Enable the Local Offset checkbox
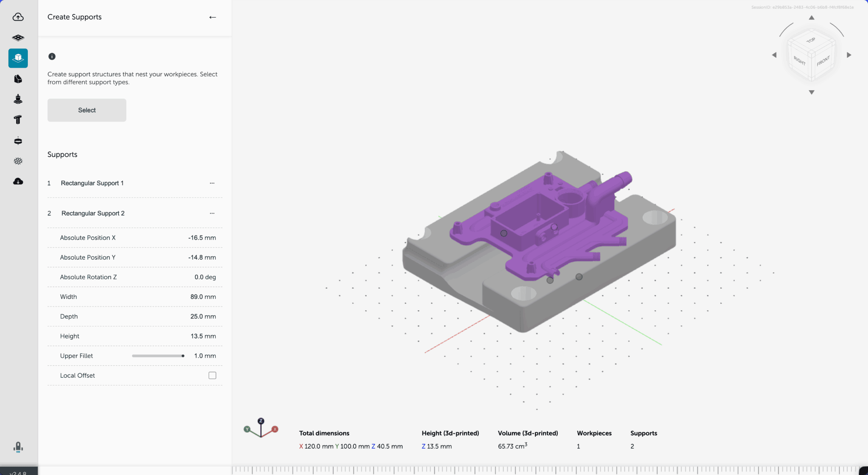This screenshot has width=868, height=475. (212, 375)
